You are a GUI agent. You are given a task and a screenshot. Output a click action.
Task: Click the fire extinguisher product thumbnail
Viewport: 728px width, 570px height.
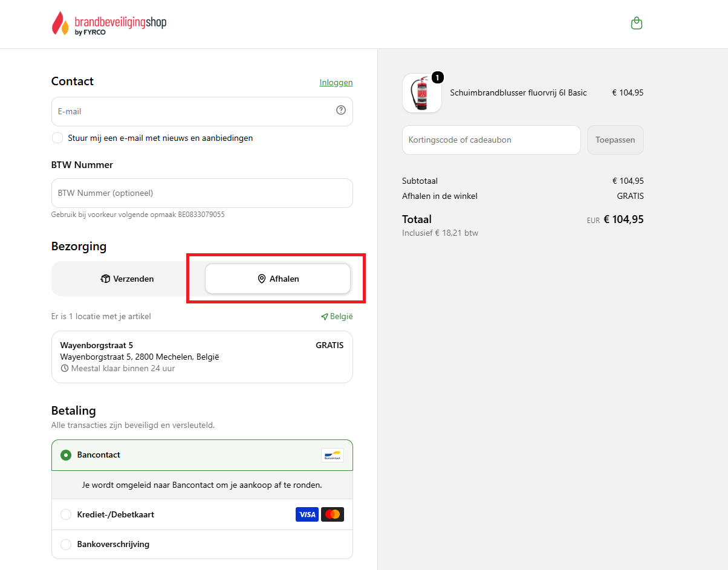click(x=421, y=93)
